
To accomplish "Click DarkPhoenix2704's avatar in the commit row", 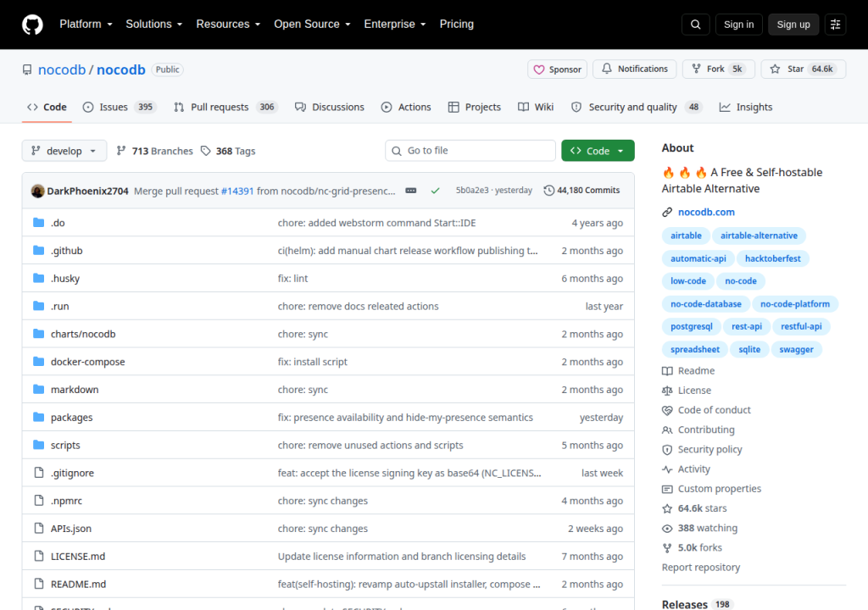I will [37, 191].
